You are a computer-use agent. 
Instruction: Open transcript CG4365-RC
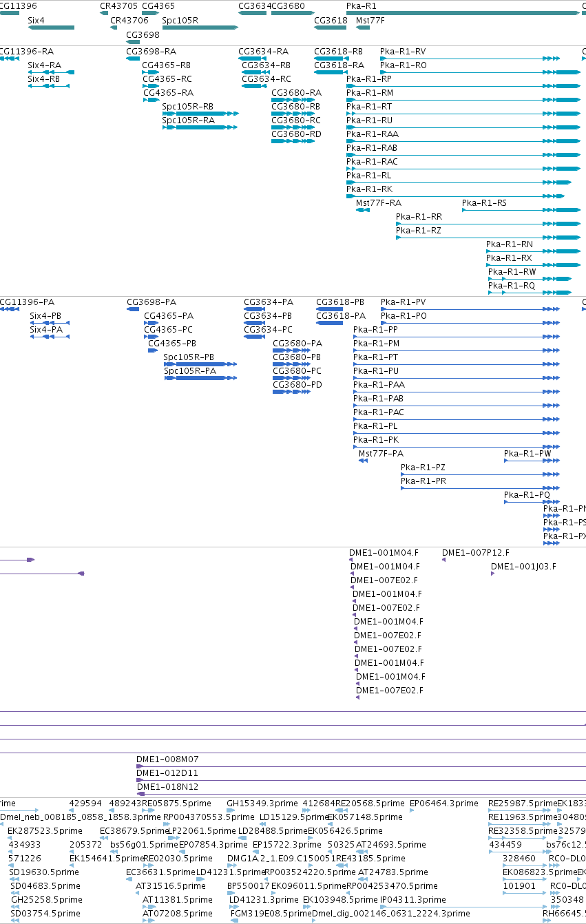(167, 79)
